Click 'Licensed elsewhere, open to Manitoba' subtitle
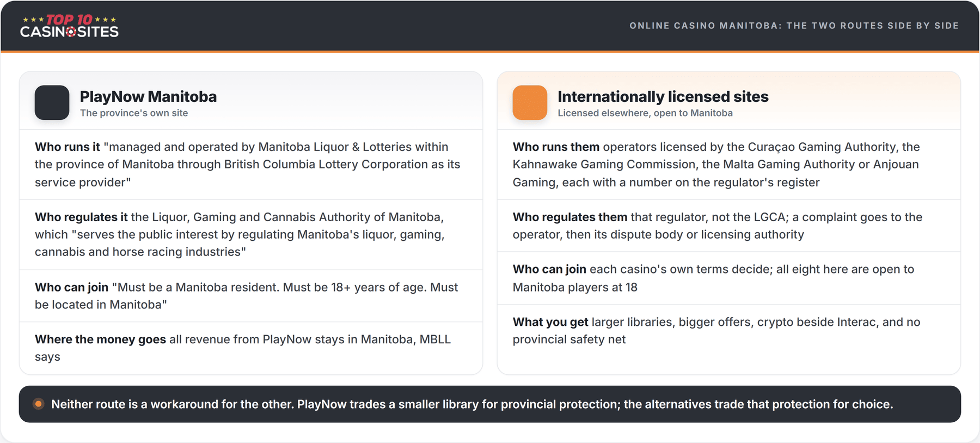980x443 pixels. point(645,113)
